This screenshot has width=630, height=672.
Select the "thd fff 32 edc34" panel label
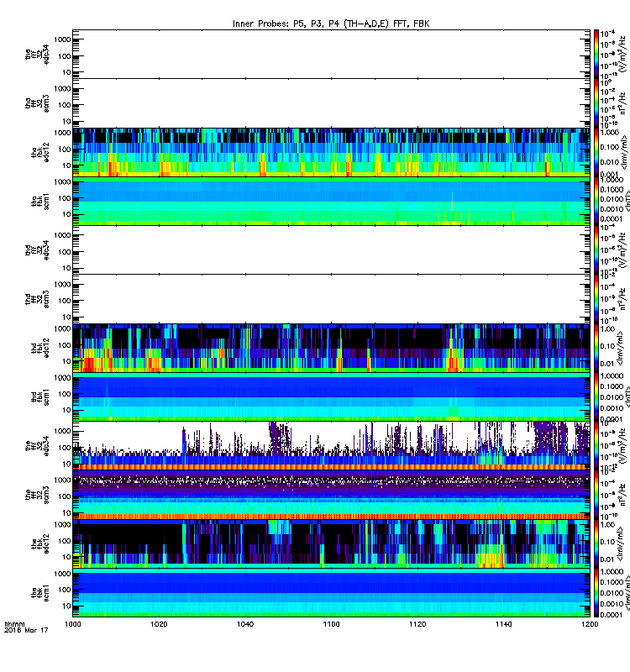pos(37,249)
